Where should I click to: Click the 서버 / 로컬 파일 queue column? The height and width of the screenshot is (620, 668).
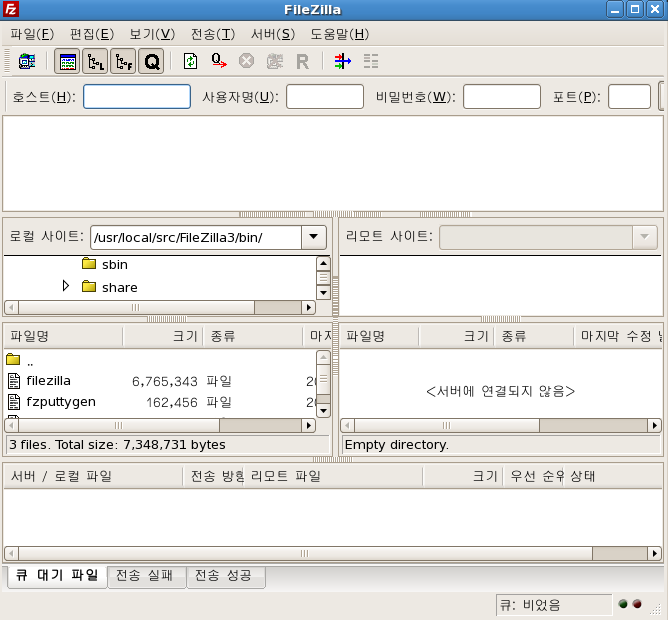93,476
